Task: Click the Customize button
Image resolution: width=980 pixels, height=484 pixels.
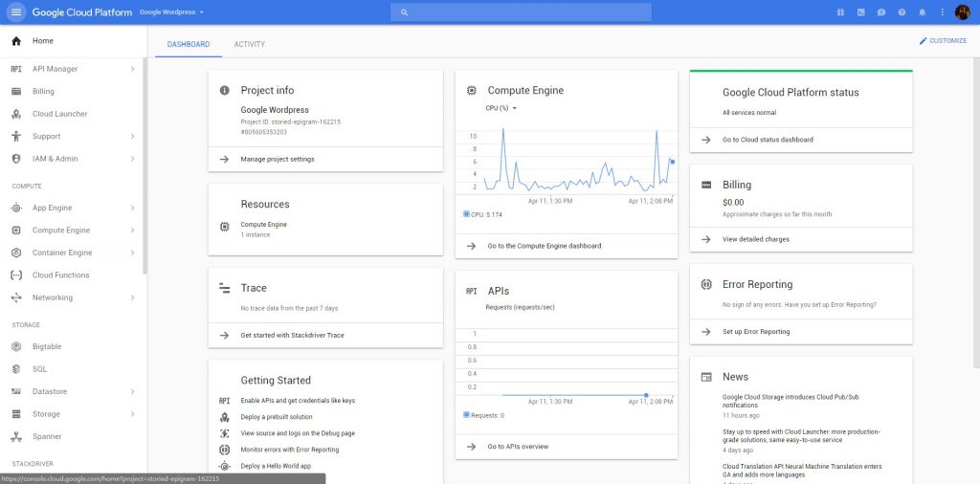Action: point(943,40)
